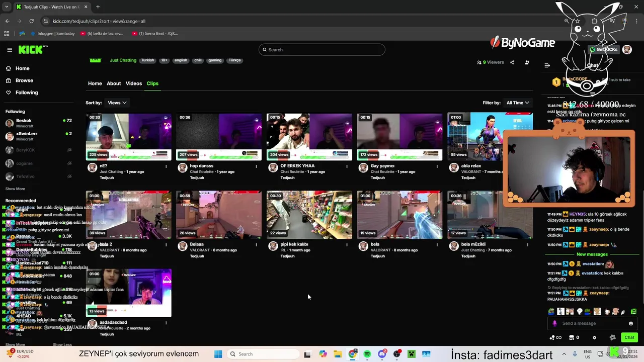Open OBS Studio from the taskbar

(397, 354)
